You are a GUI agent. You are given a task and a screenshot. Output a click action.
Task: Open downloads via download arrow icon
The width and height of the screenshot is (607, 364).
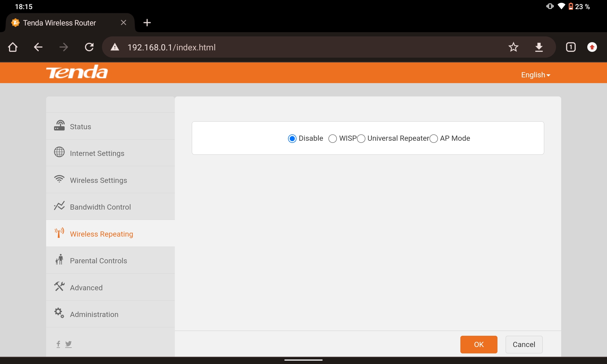(x=539, y=47)
